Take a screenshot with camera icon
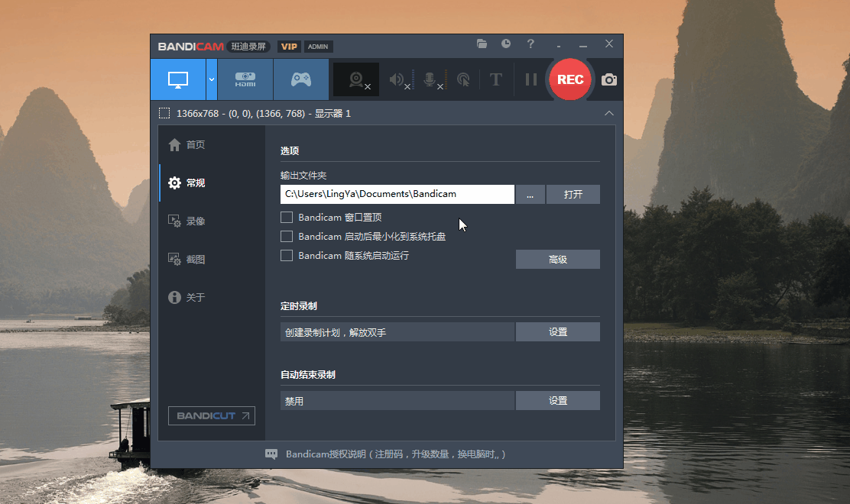The image size is (850, 504). (x=609, y=79)
